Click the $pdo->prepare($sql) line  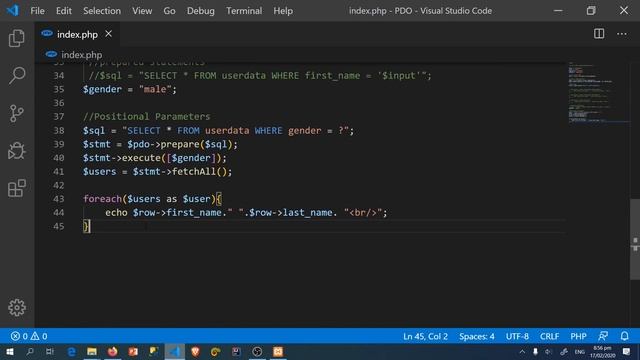160,144
